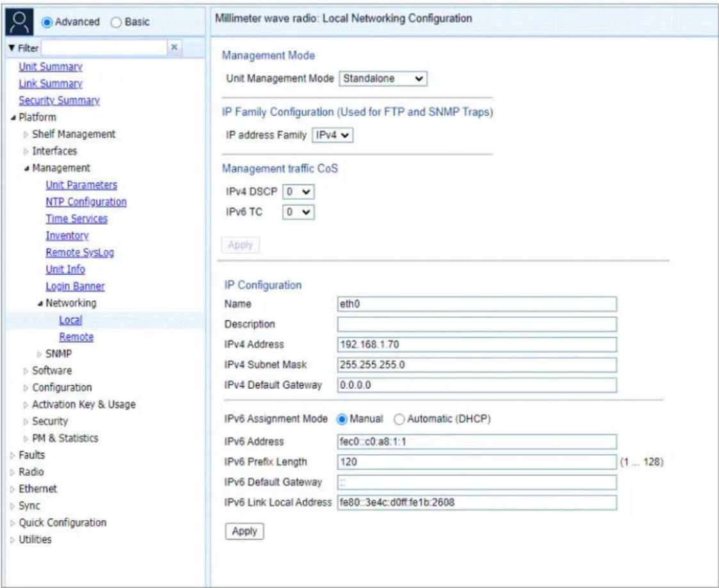Expand Ethernet tree node
The height and width of the screenshot is (588, 719).
(12, 489)
